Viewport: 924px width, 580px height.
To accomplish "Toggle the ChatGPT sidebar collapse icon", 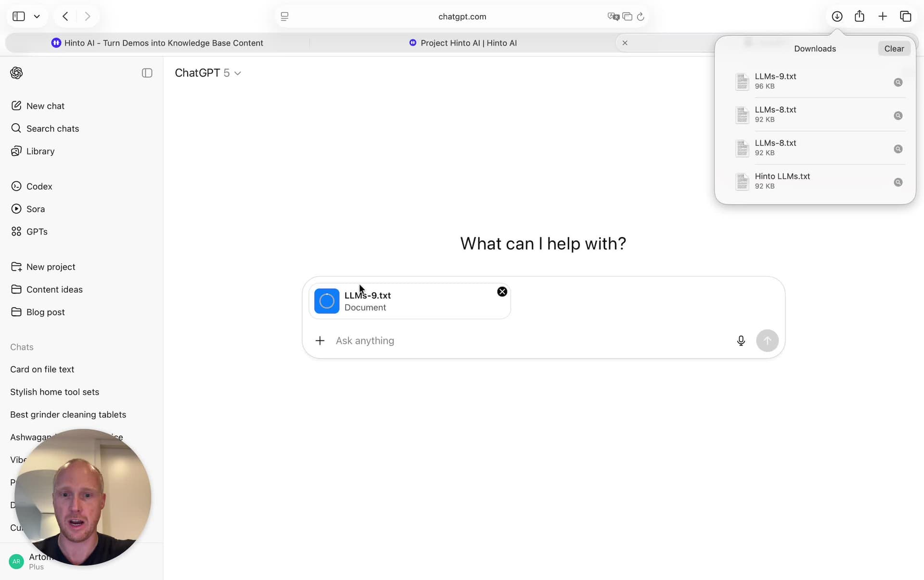I will click(x=147, y=73).
